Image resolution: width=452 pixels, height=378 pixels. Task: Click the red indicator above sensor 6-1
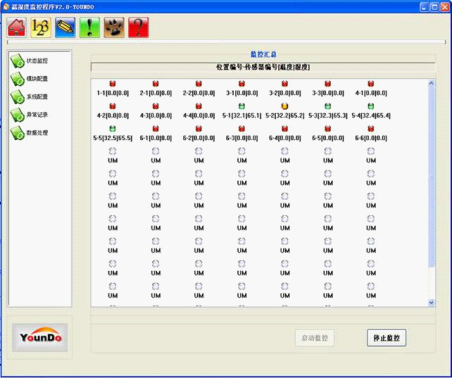[x=156, y=129]
